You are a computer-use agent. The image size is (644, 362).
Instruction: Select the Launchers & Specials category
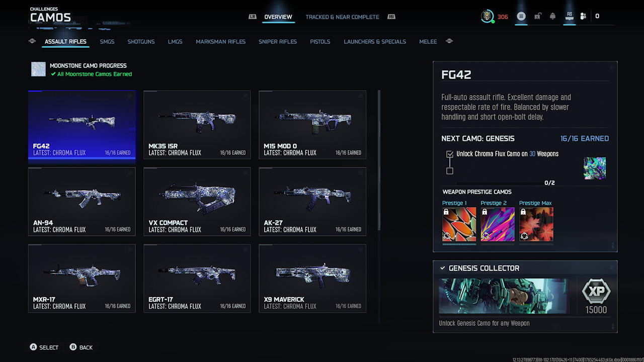[x=375, y=42]
